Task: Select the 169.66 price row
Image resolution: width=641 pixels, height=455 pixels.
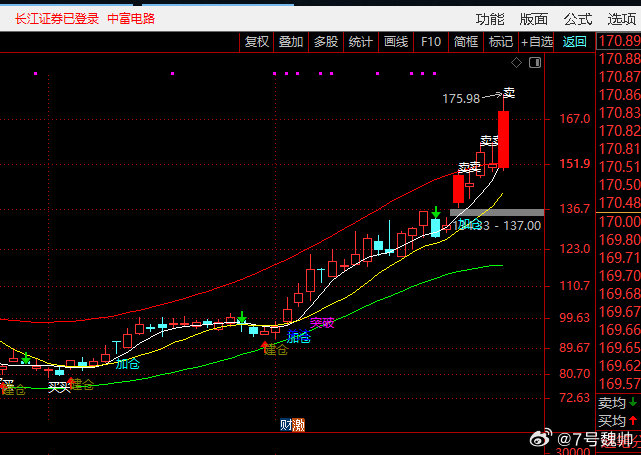Action: tap(619, 330)
